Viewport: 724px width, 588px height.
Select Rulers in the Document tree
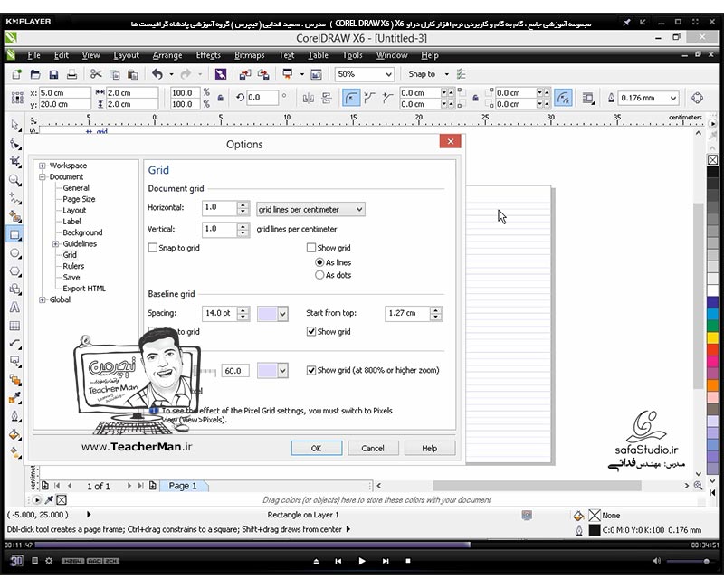[73, 266]
